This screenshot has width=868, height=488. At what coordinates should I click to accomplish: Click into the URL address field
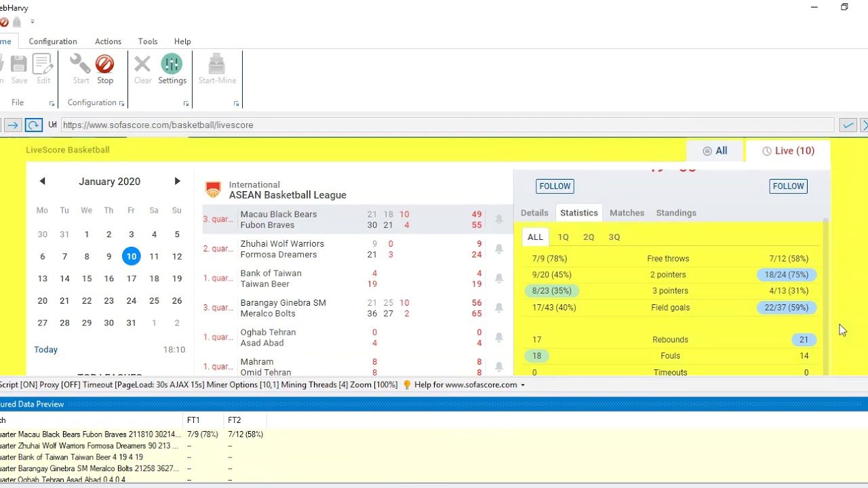448,125
